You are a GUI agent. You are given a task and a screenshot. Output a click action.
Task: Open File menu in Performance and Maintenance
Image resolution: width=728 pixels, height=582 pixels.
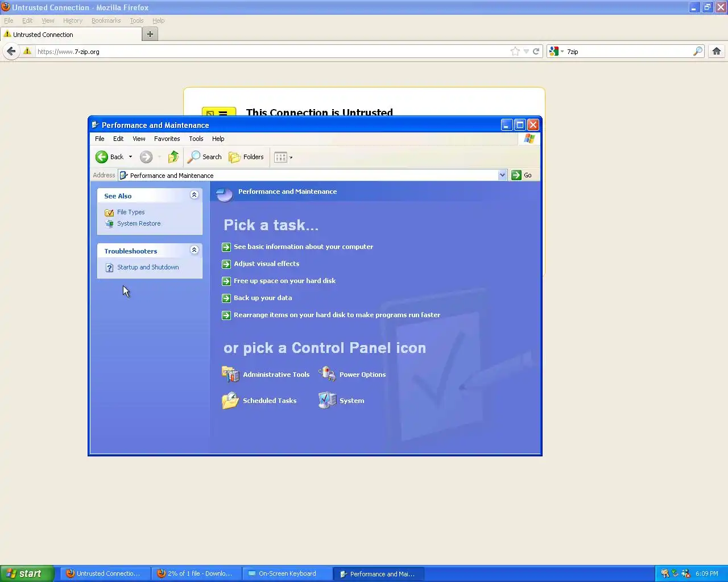100,139
